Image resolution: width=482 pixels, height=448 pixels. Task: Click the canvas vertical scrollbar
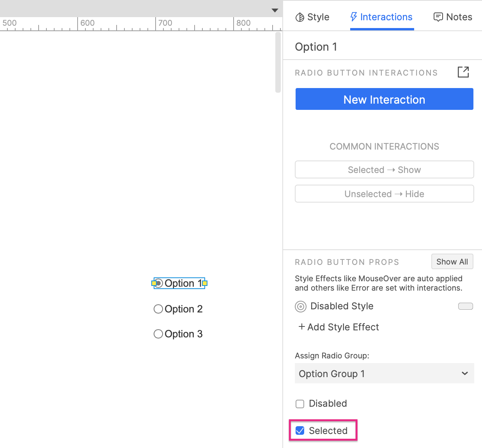(x=278, y=62)
